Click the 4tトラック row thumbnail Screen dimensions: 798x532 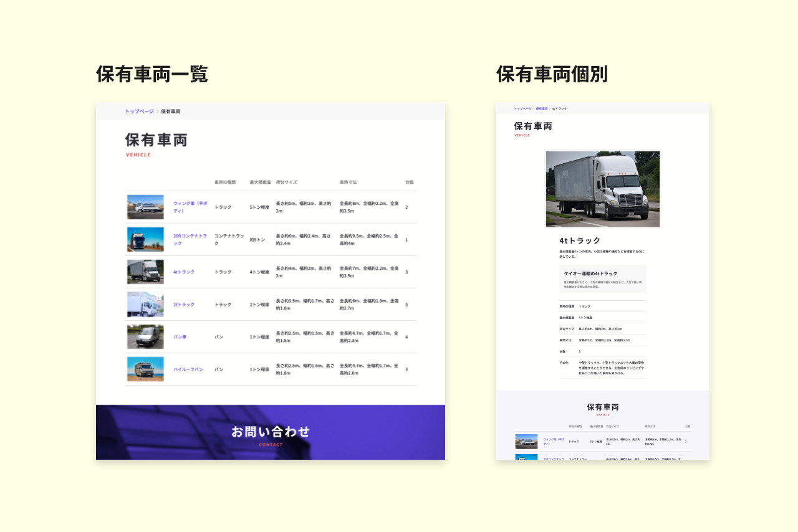click(145, 272)
